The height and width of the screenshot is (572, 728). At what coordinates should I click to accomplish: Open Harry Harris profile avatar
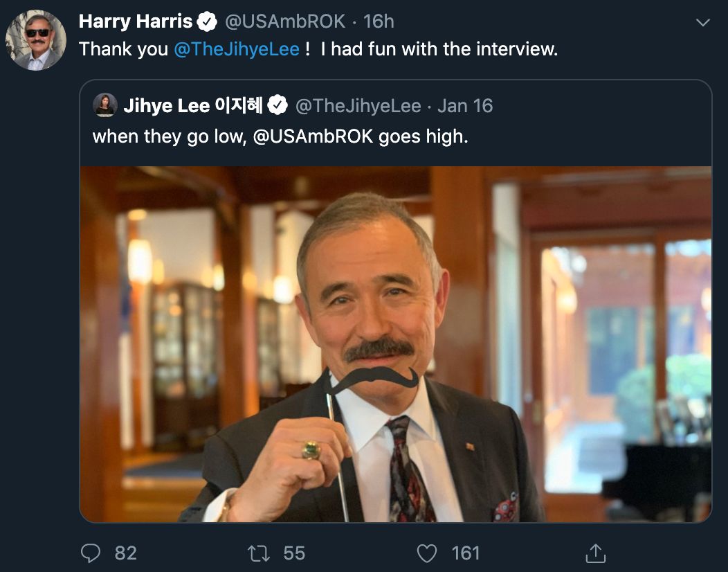36,40
